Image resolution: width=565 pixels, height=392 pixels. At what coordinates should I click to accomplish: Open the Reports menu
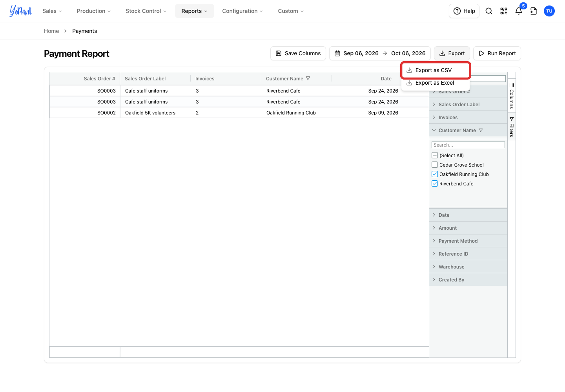(195, 11)
